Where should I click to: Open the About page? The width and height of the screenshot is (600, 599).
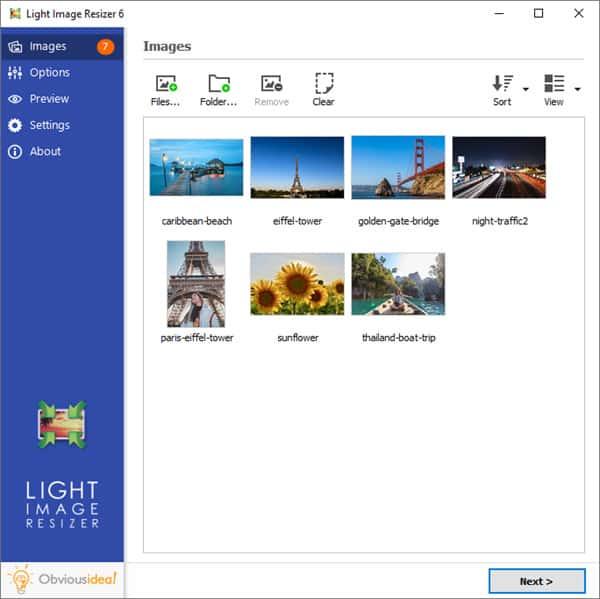(x=45, y=151)
